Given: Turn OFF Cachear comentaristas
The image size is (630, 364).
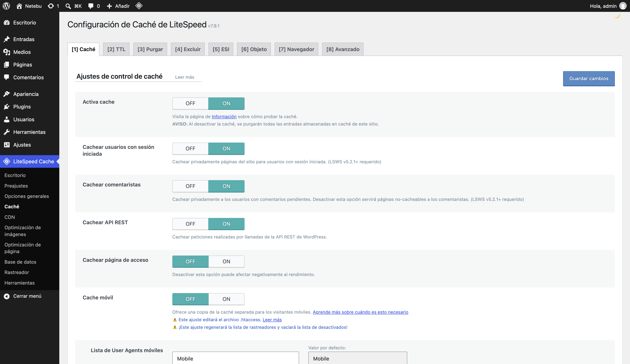Looking at the screenshot, I should tap(190, 186).
